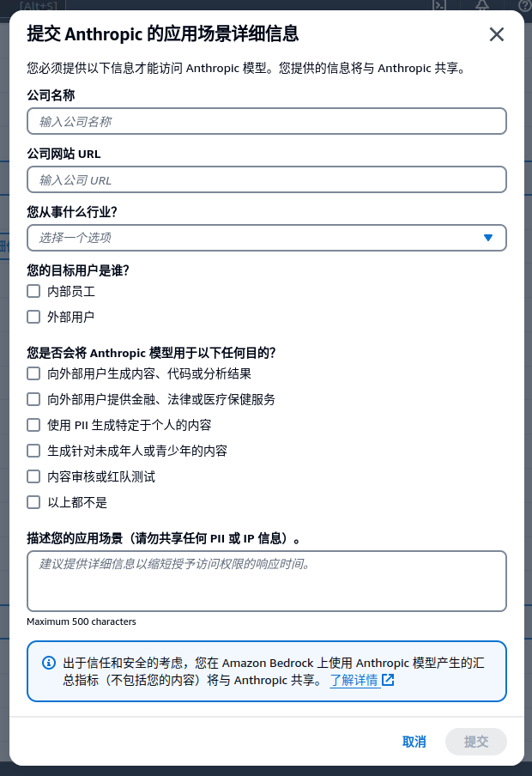The image size is (532, 776).
Task: Close the Anthropic use case dialog
Action: coord(496,34)
